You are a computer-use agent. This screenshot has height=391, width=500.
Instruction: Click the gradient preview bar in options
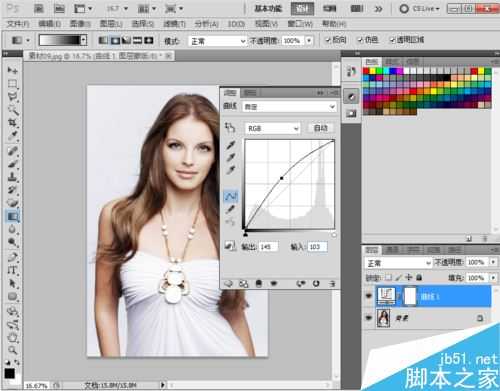pos(60,41)
